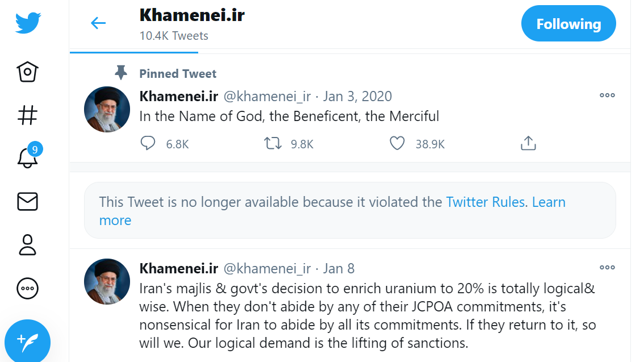Open the Notifications bell icon
644x362 pixels.
[27, 159]
